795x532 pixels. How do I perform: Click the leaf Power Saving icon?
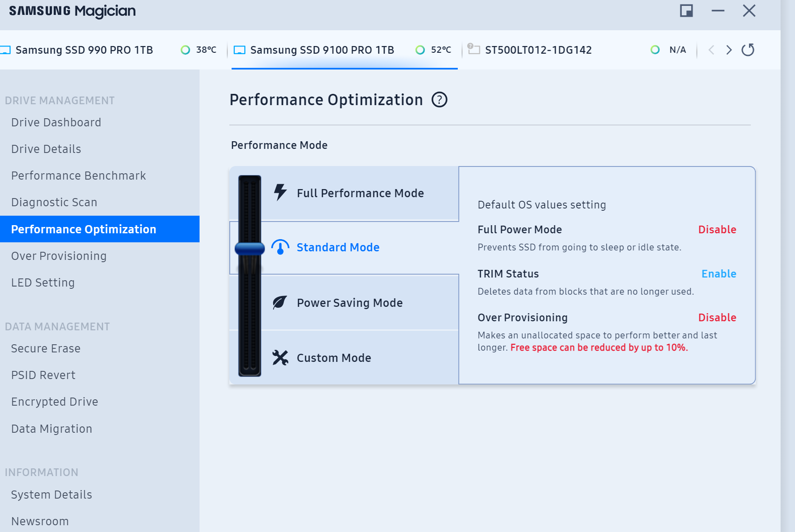pyautogui.click(x=280, y=302)
